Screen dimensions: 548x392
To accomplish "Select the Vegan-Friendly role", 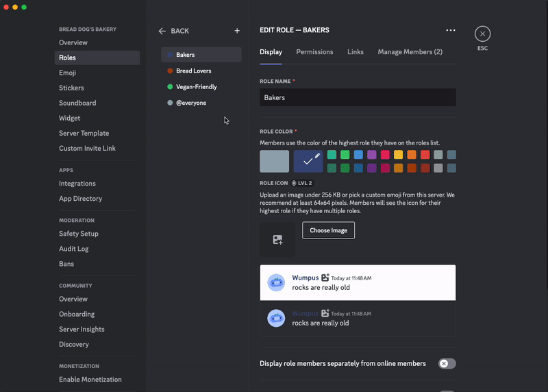I will pyautogui.click(x=201, y=87).
